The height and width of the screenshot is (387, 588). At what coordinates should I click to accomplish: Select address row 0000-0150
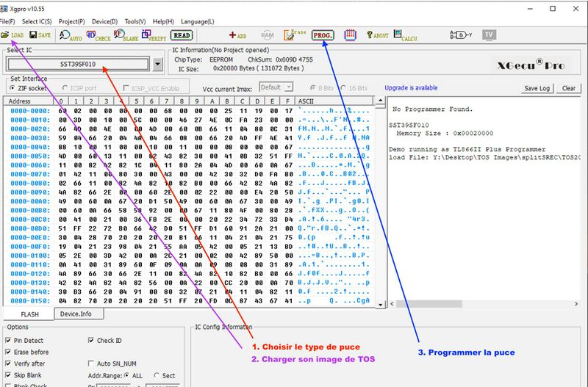point(30,301)
